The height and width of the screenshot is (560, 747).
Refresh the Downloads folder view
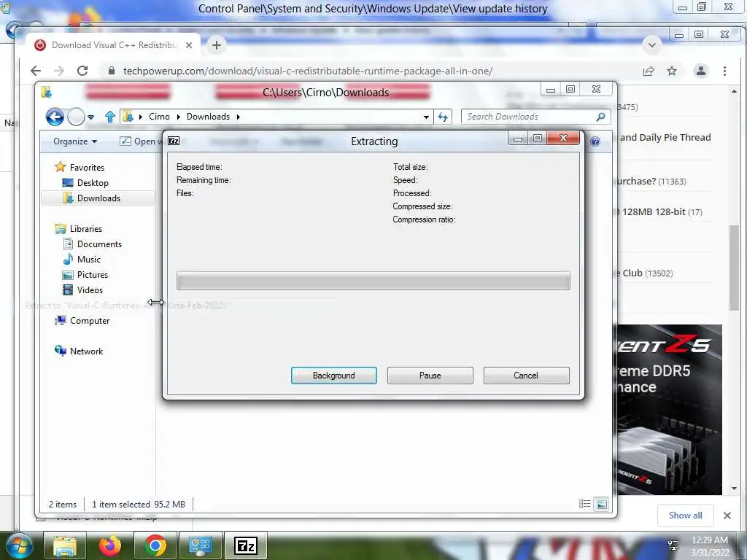[443, 117]
